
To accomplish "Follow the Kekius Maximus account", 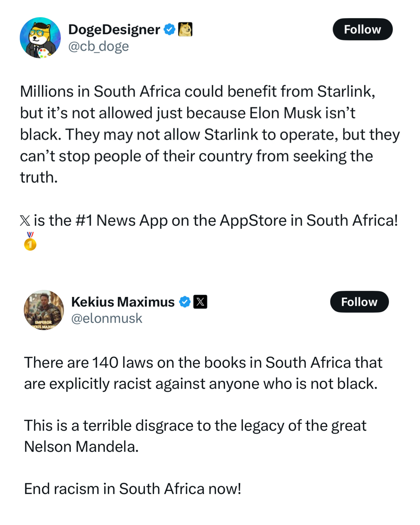I will click(x=359, y=302).
